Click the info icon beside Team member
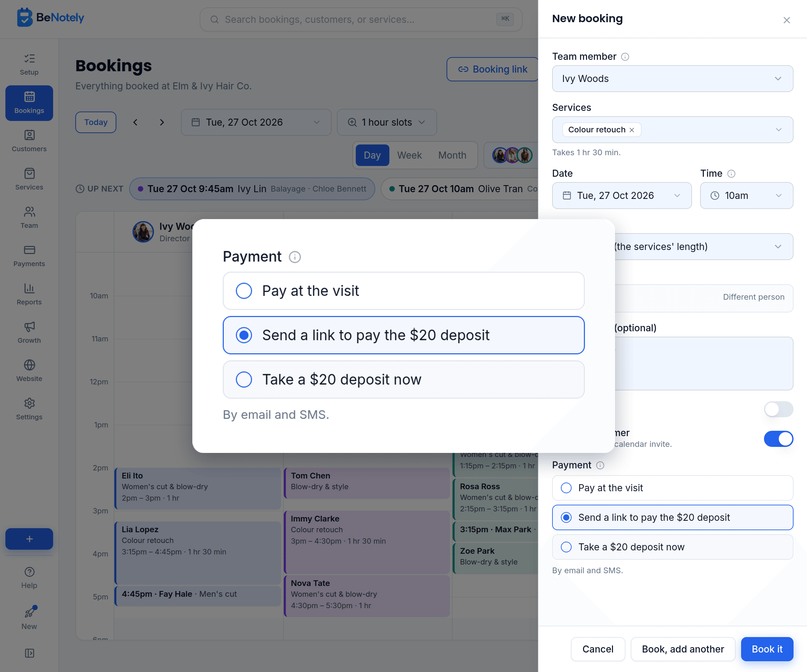Image resolution: width=807 pixels, height=672 pixels. pos(625,57)
